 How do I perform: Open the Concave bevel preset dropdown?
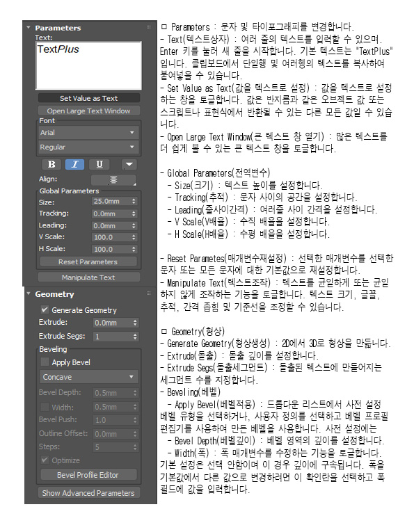pyautogui.click(x=88, y=377)
